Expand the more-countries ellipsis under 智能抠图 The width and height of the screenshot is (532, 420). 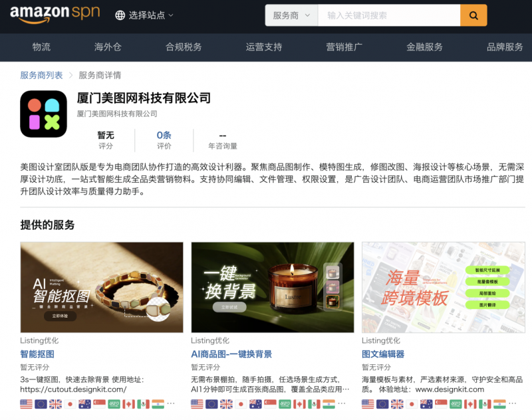coord(171,404)
